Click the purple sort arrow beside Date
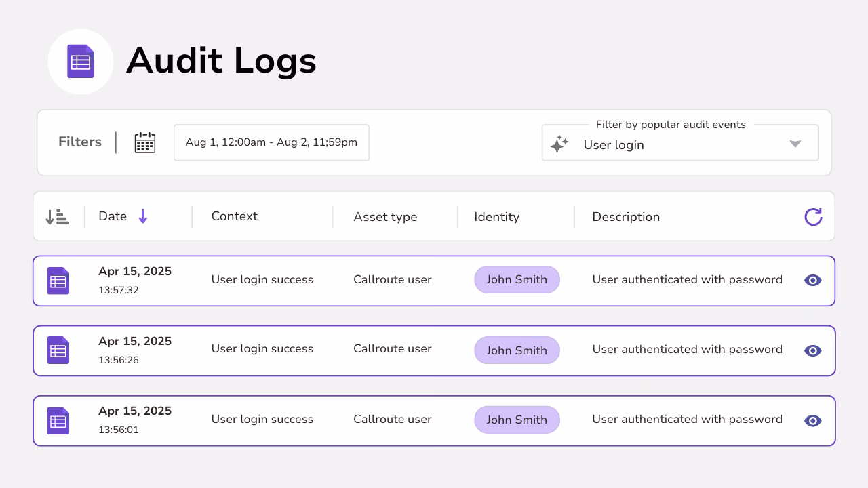The height and width of the screenshot is (488, 868). click(x=142, y=216)
